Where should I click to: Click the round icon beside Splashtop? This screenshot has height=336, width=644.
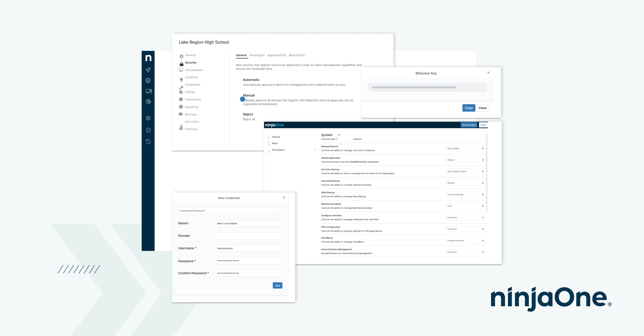coord(181,107)
